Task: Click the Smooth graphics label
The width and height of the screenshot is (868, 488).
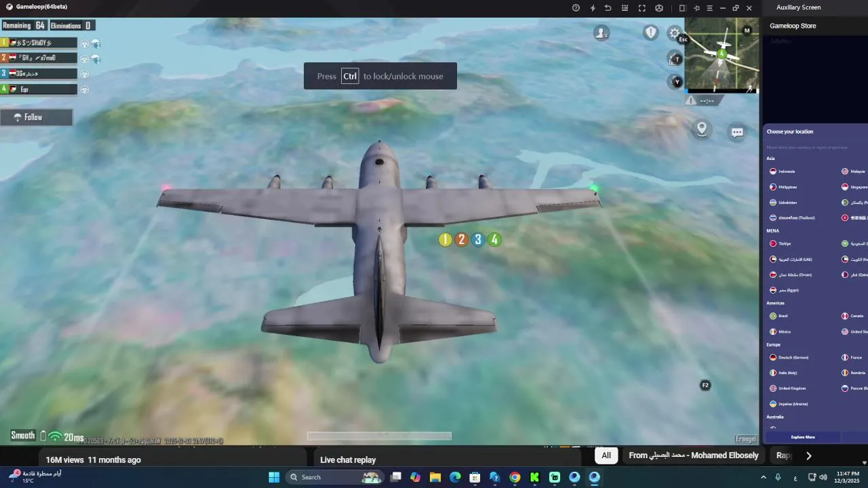Action: coord(22,435)
